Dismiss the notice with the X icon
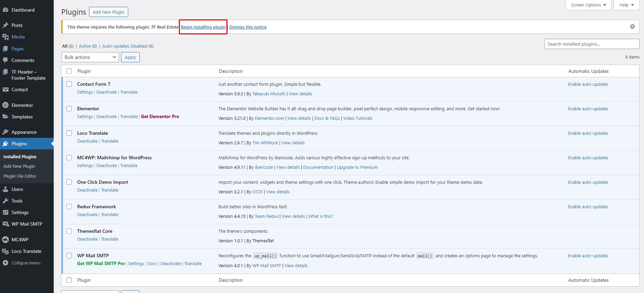The width and height of the screenshot is (644, 293). pos(632,27)
